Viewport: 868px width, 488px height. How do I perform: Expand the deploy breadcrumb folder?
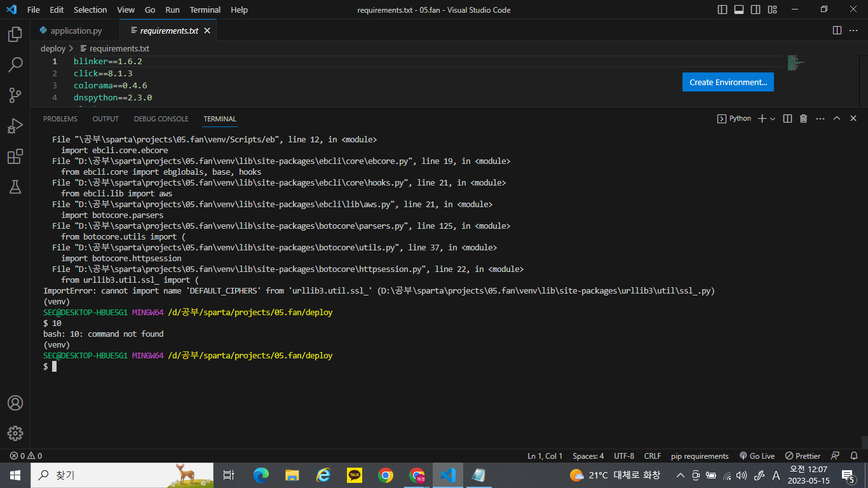(53, 48)
